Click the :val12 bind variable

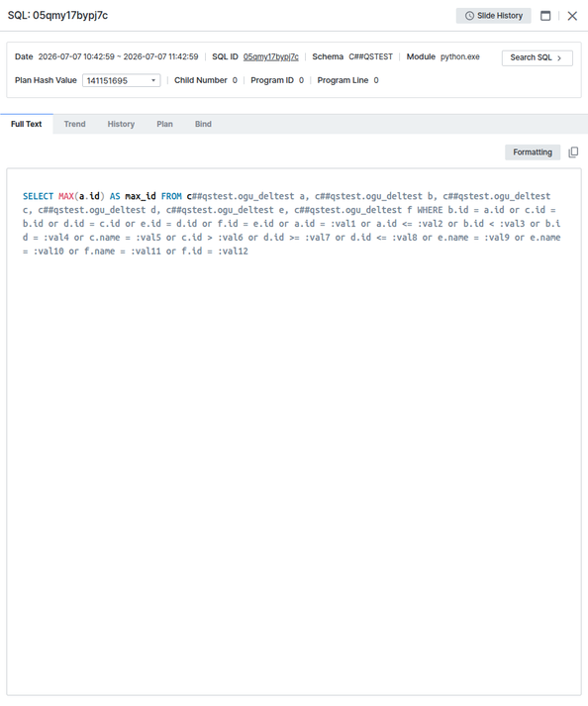point(233,252)
